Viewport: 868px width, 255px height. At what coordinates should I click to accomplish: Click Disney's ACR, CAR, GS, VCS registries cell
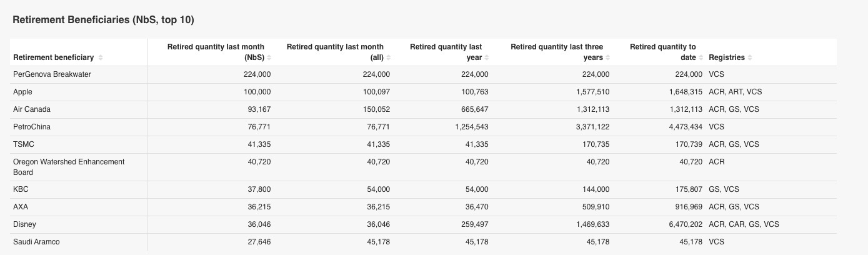tap(744, 224)
